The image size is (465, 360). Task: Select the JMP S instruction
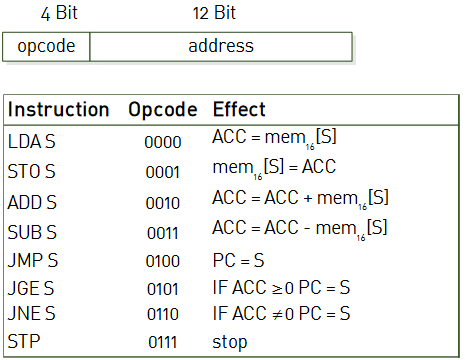pyautogui.click(x=33, y=260)
